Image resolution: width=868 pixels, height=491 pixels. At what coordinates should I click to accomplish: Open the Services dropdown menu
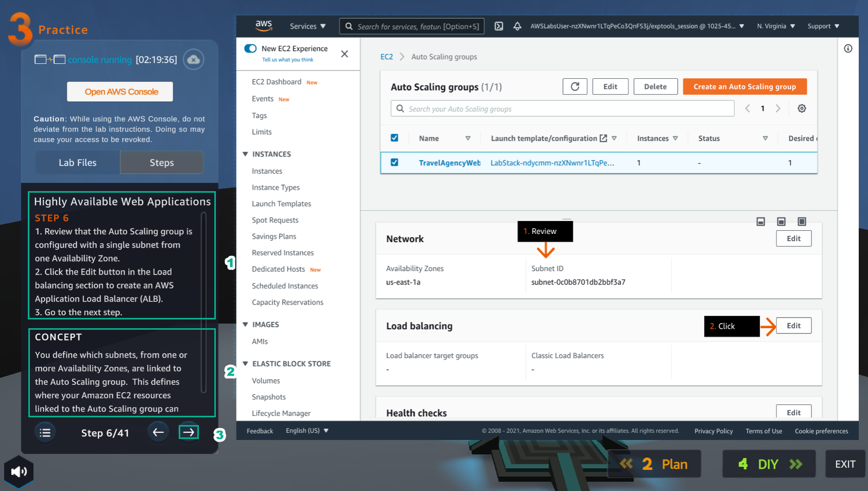[x=308, y=26]
